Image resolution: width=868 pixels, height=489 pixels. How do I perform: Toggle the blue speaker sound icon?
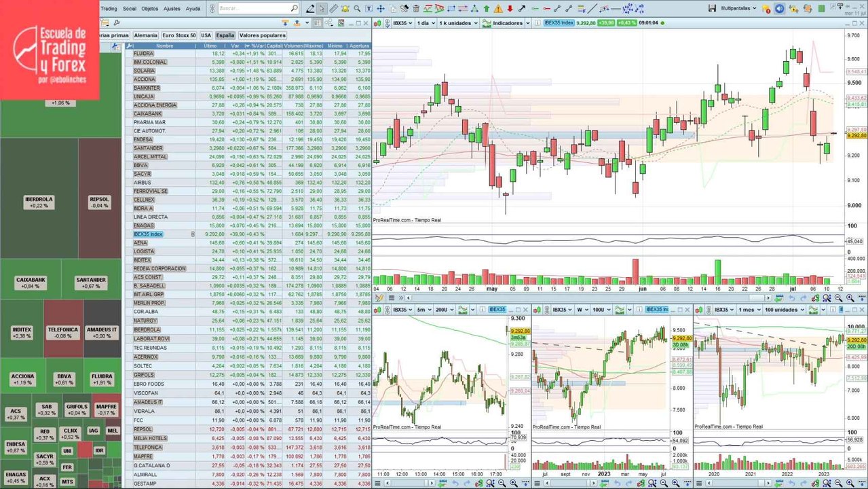[x=779, y=8]
